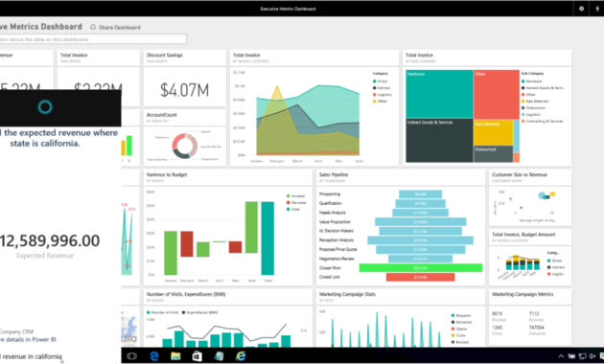
Task: Click Share Dashboard
Action: coord(115,28)
